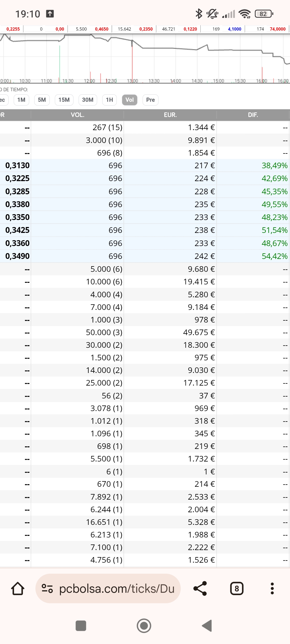This screenshot has height=644, width=290.
Task: Tap the price 0,3350
Action: 17,217
